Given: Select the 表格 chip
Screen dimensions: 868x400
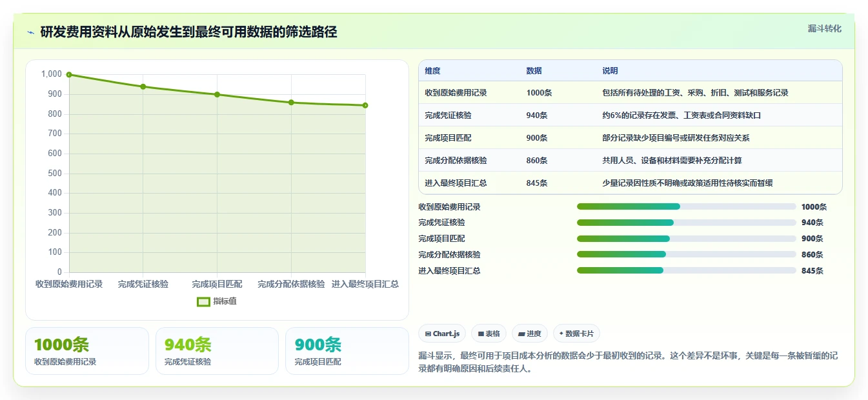Looking at the screenshot, I should point(489,334).
